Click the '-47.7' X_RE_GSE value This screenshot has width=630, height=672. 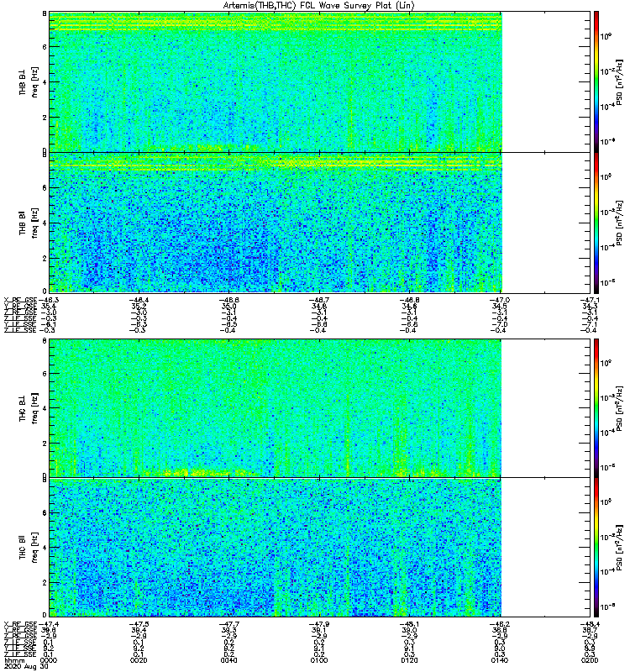pos(229,624)
